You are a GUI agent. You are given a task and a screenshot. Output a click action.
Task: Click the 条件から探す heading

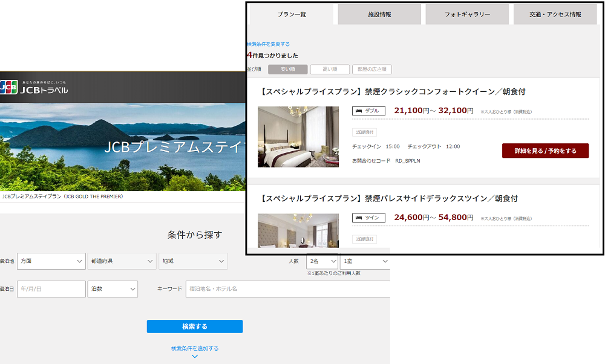point(195,235)
